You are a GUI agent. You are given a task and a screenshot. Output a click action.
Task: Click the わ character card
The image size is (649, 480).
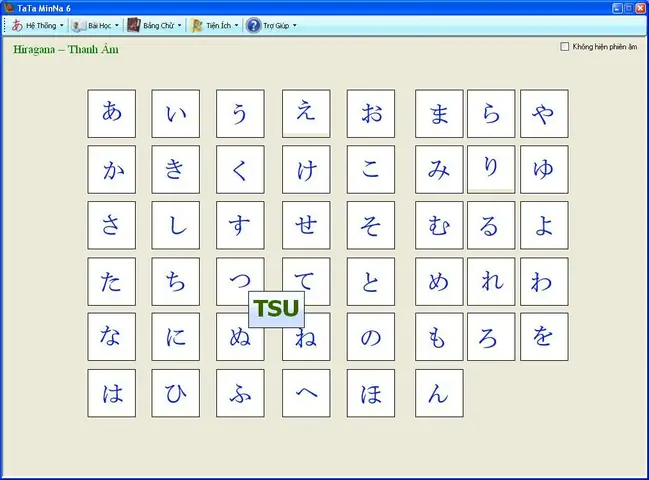tap(544, 282)
